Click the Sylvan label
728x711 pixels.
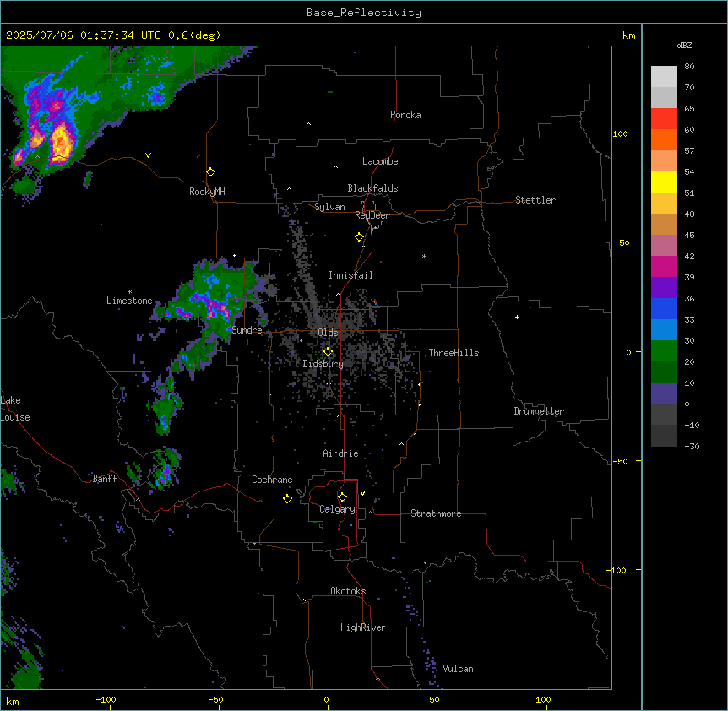pos(329,207)
